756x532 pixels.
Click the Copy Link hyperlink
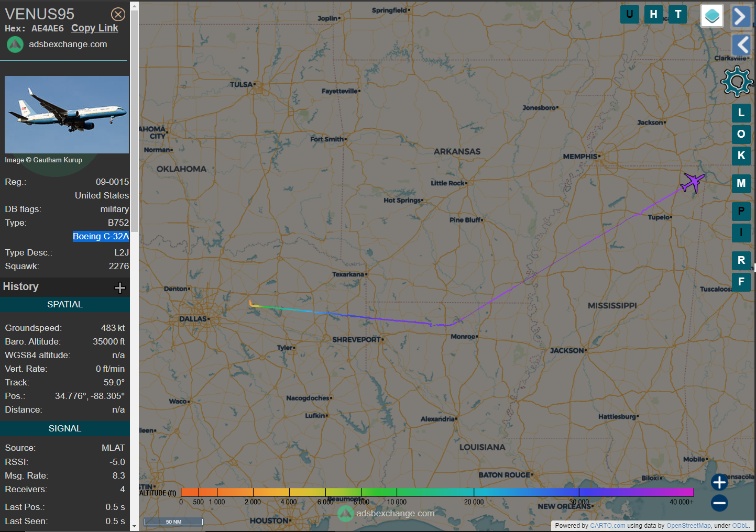(x=95, y=28)
